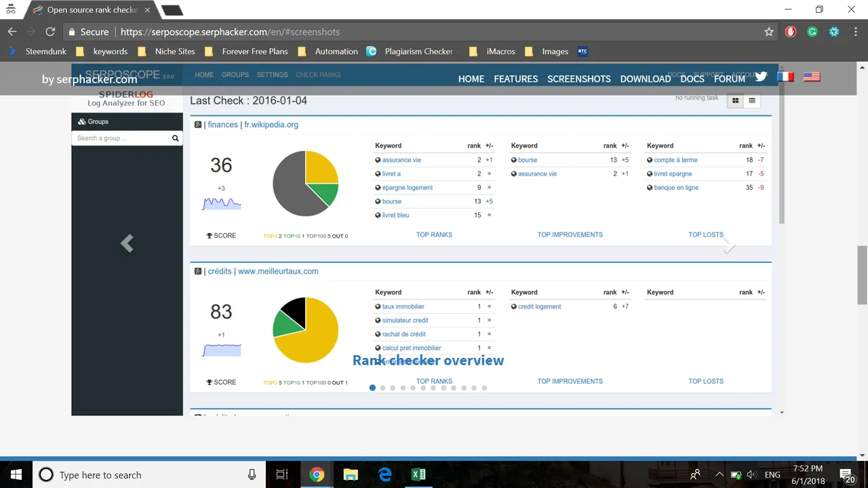Screen dimensions: 868x488
Task: Click the 'finances' group link
Action: point(222,125)
